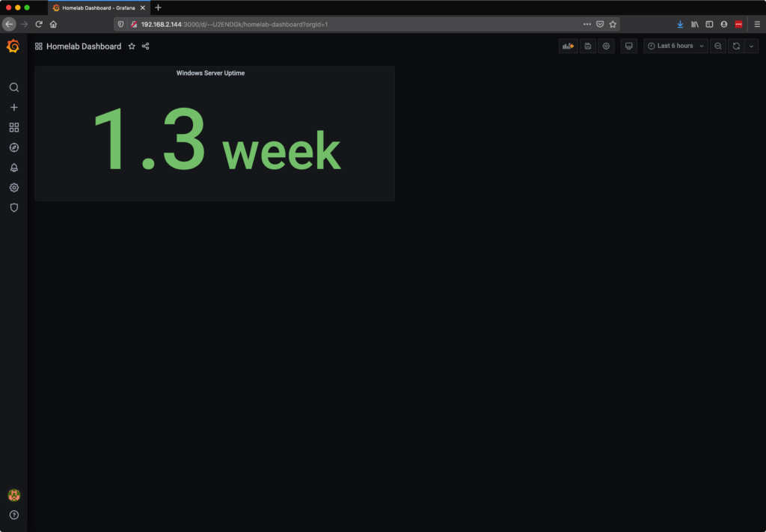Open the Help question mark icon

[14, 515]
